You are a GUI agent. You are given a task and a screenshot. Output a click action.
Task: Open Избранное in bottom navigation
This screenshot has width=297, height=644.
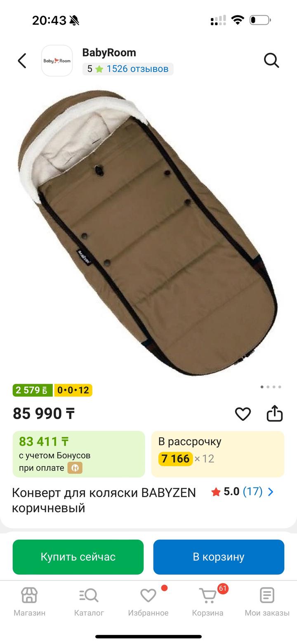[148, 602]
